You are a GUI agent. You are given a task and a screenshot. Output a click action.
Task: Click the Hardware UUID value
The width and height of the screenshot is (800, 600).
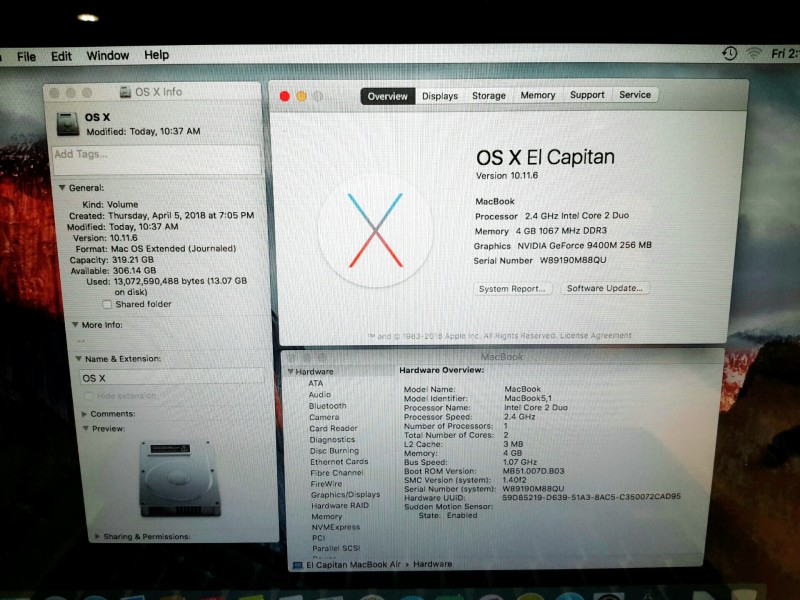[591, 496]
